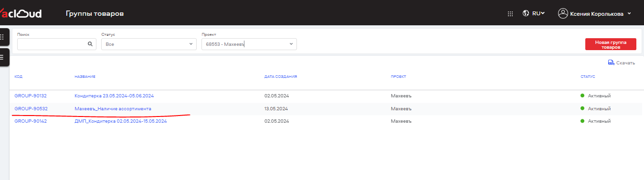Sort by НАЗВАНИЕ column header
644x180 pixels.
(85, 76)
